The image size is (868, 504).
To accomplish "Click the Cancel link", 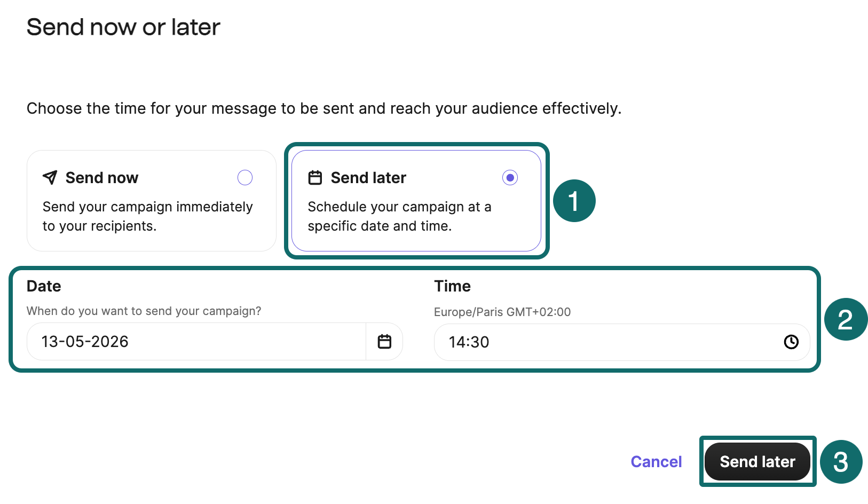I will [656, 461].
